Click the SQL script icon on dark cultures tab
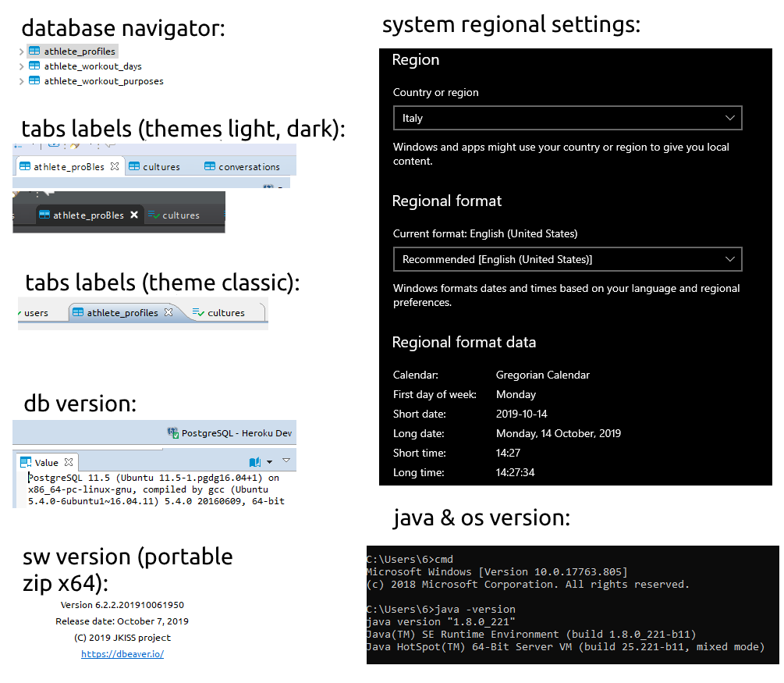The width and height of the screenshot is (784, 683). tap(154, 215)
